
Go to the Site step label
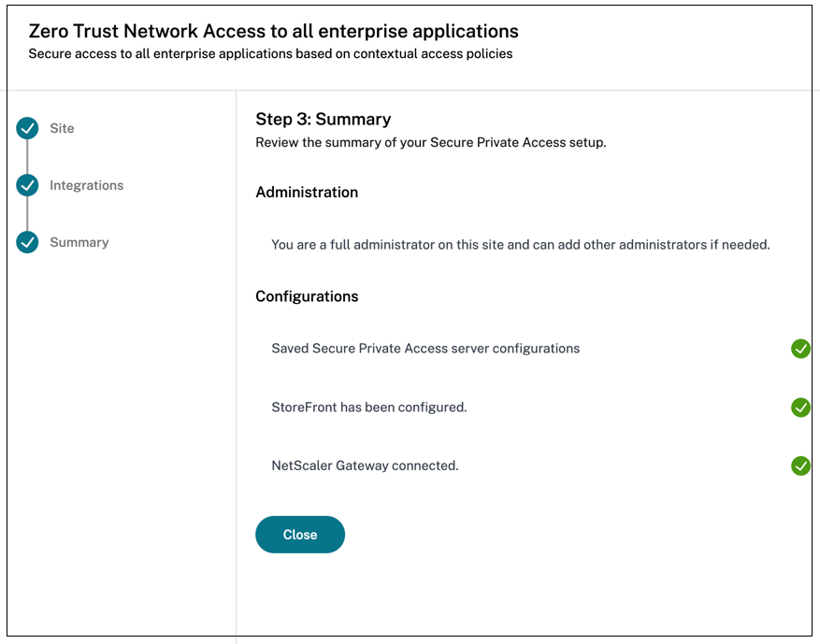pyautogui.click(x=62, y=128)
